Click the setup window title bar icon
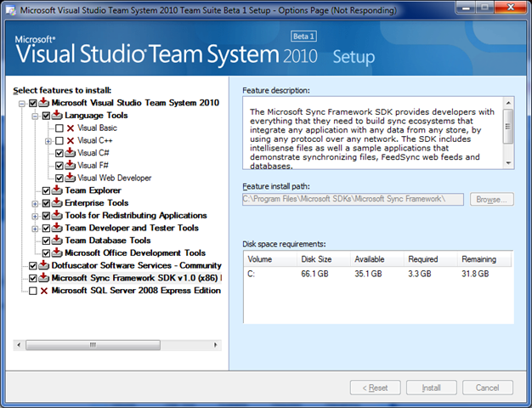Image resolution: width=532 pixels, height=408 pixels. pyautogui.click(x=11, y=10)
